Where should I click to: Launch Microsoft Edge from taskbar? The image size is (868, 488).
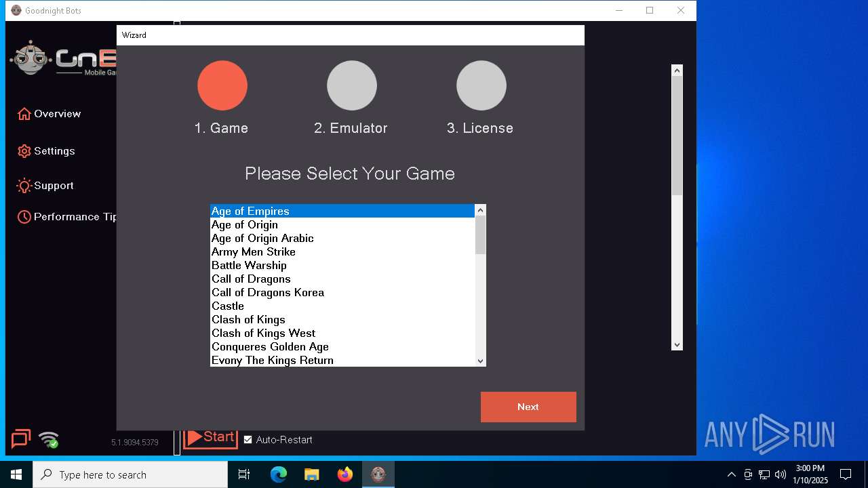pyautogui.click(x=279, y=474)
